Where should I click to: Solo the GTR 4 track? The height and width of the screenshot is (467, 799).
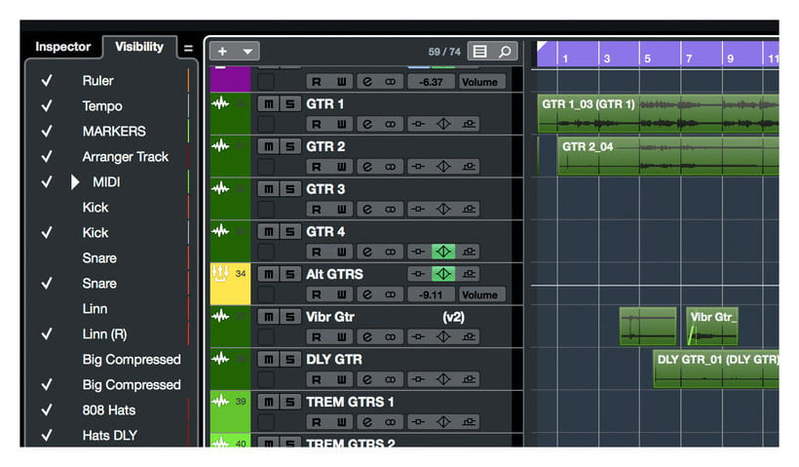click(x=290, y=232)
